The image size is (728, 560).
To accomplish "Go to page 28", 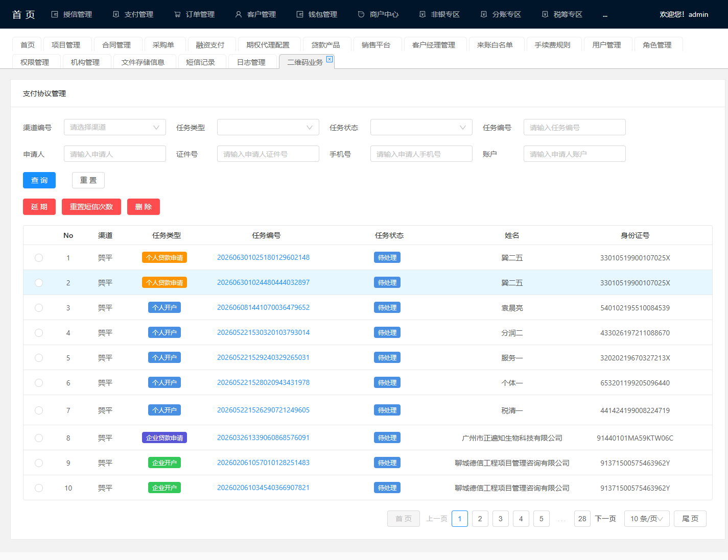I will 582,519.
